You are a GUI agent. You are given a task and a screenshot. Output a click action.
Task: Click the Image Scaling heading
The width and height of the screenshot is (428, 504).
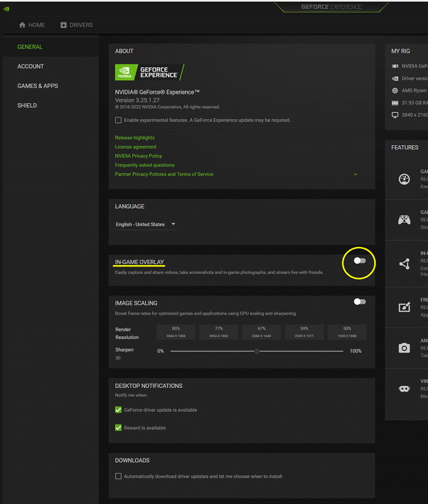(x=136, y=303)
